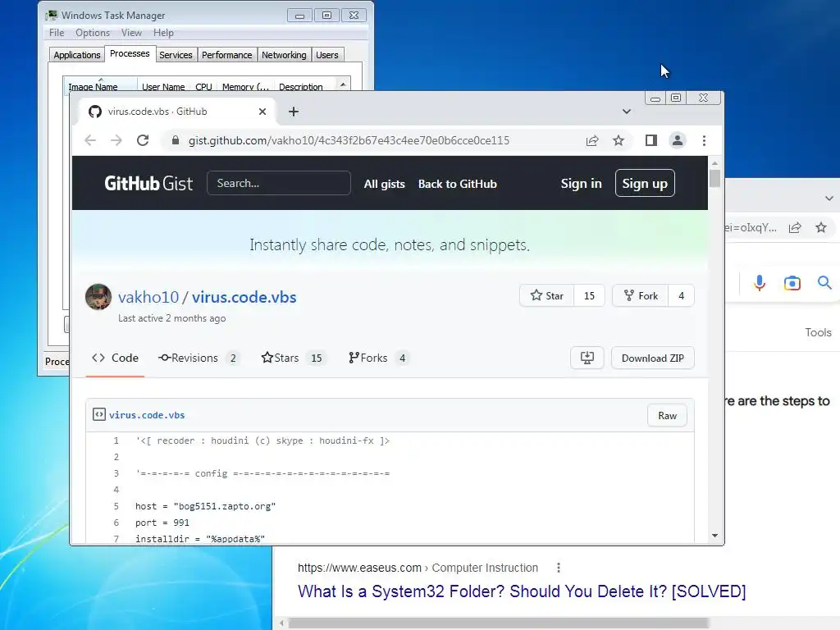Sort Task Manager by Image Name column
The image size is (840, 630).
99,84
